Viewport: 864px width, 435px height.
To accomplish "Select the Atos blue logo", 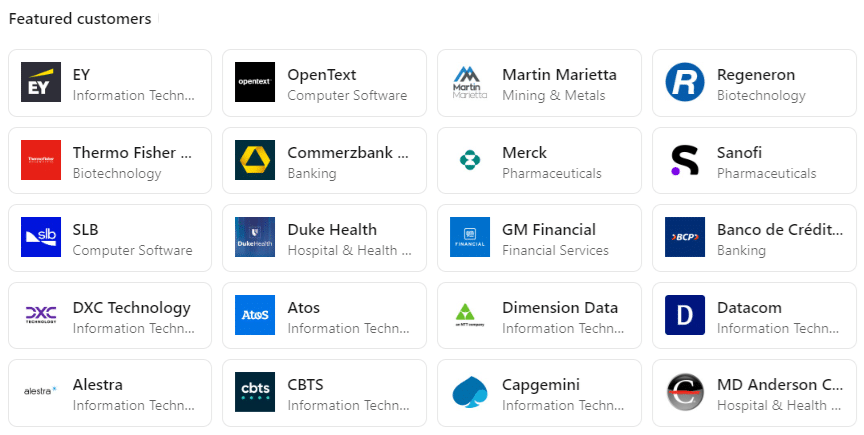I will pos(255,315).
